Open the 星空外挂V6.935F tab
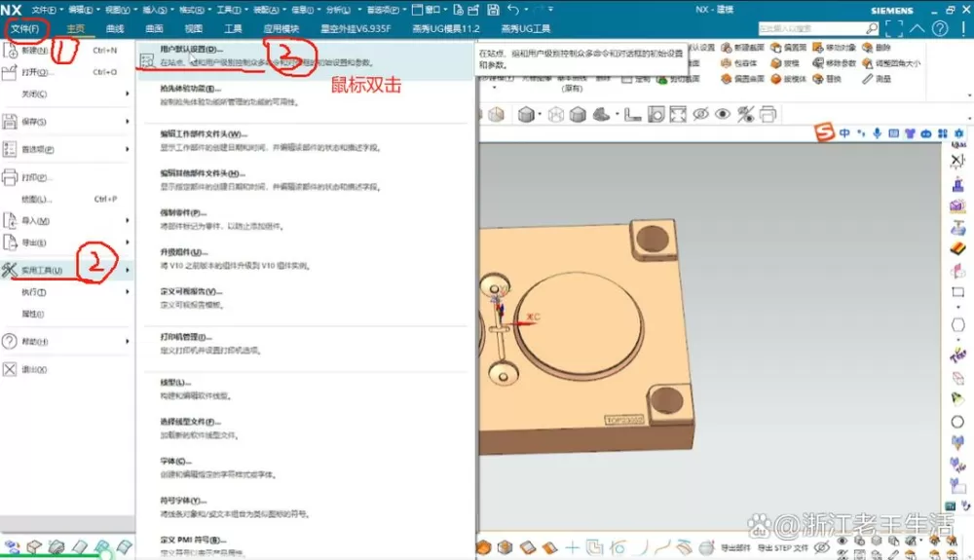Screen dimensions: 974x560 (x=356, y=28)
